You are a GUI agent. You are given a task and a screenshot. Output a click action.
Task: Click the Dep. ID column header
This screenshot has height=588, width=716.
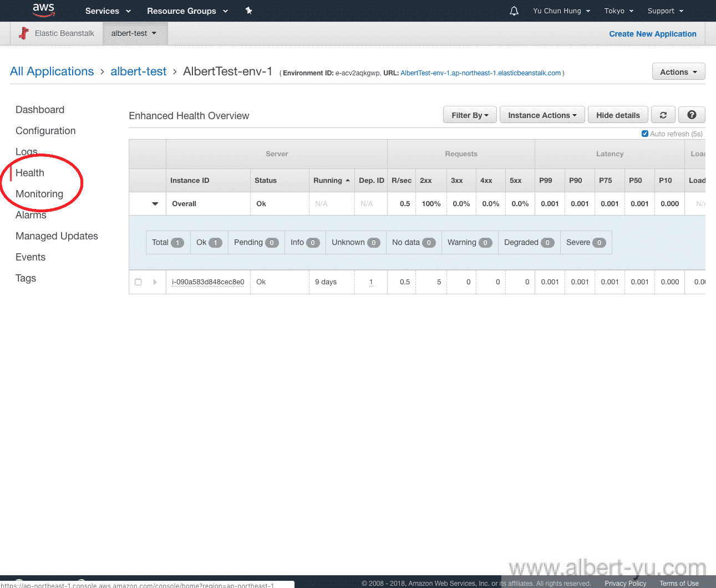point(372,181)
